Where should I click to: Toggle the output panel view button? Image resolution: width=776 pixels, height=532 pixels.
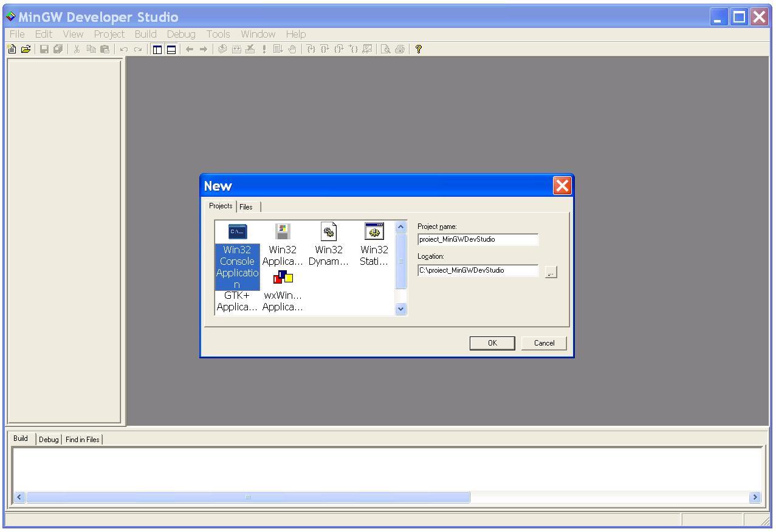coord(171,49)
